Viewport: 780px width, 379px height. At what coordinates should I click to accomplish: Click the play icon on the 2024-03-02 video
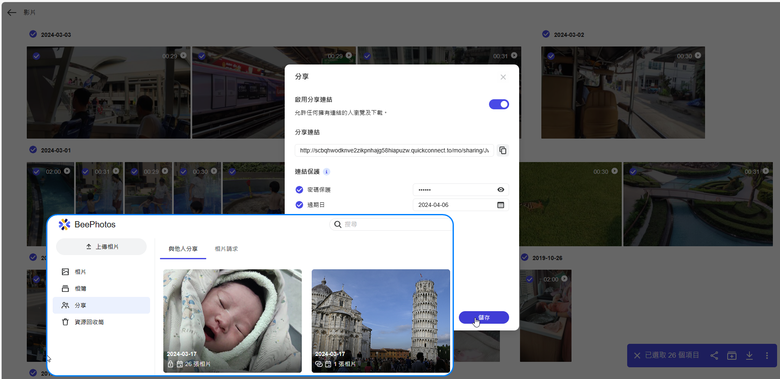(697, 56)
